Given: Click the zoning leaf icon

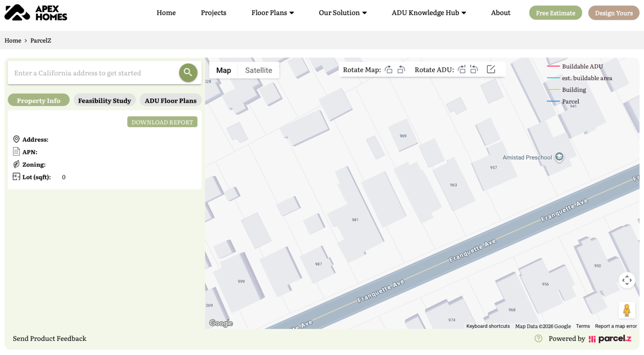Looking at the screenshot, I should pyautogui.click(x=16, y=164).
